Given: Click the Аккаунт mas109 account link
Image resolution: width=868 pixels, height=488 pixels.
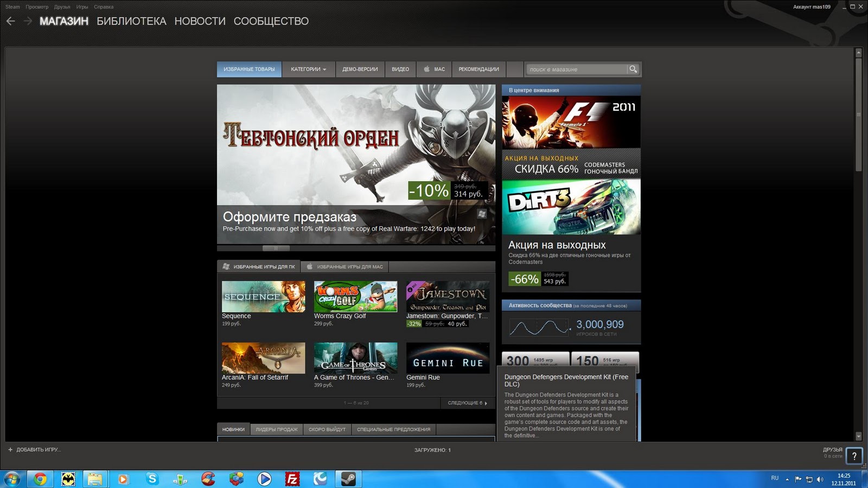Looking at the screenshot, I should pyautogui.click(x=812, y=7).
